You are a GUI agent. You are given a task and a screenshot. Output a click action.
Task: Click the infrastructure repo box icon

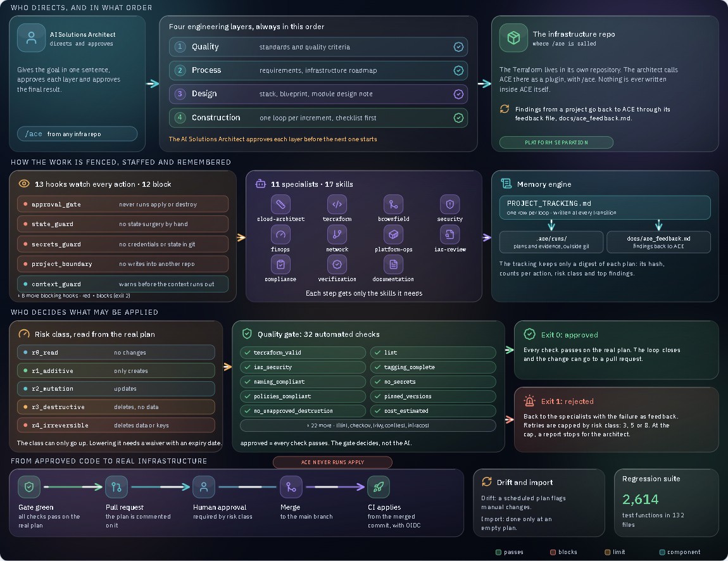(x=513, y=37)
